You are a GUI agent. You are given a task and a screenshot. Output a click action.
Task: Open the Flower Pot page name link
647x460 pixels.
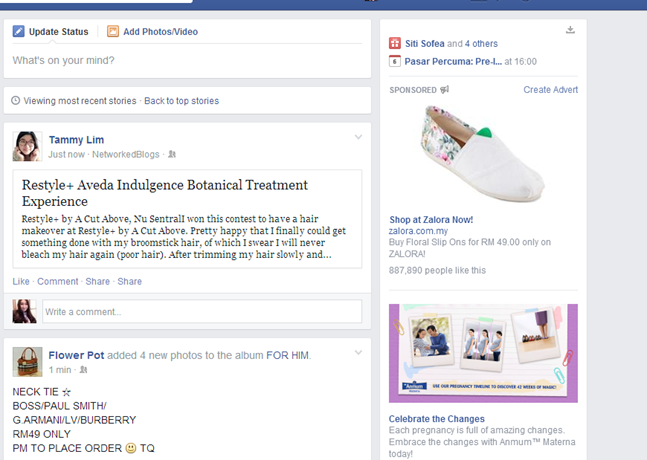click(76, 355)
